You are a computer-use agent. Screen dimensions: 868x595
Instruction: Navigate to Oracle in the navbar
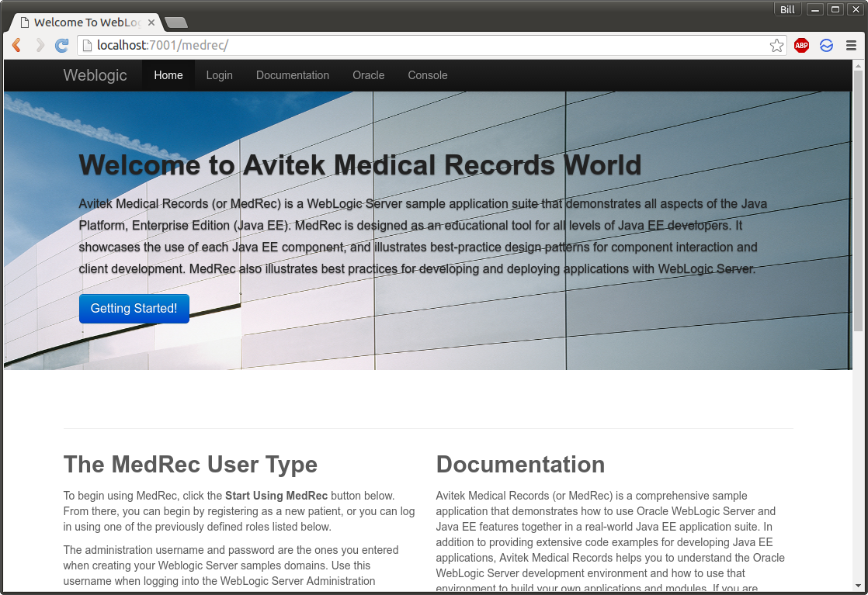pos(368,75)
